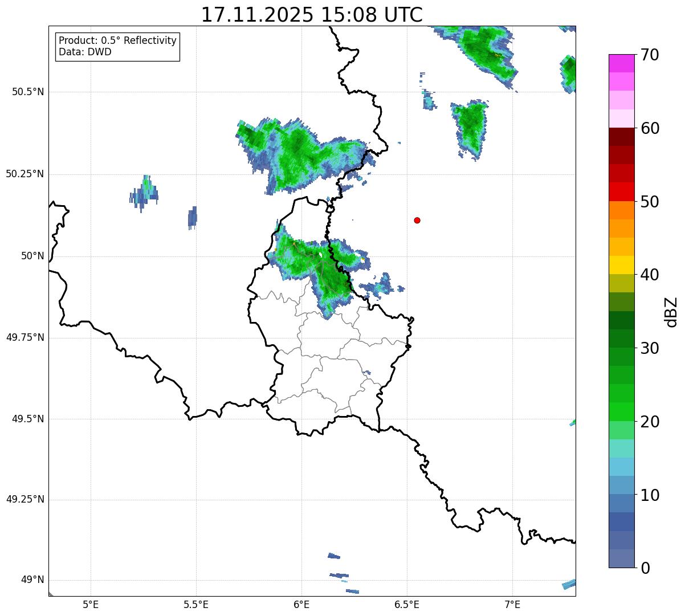Click the 49°N latitude label
Image resolution: width=685 pixels, height=616 pixels.
[32, 580]
